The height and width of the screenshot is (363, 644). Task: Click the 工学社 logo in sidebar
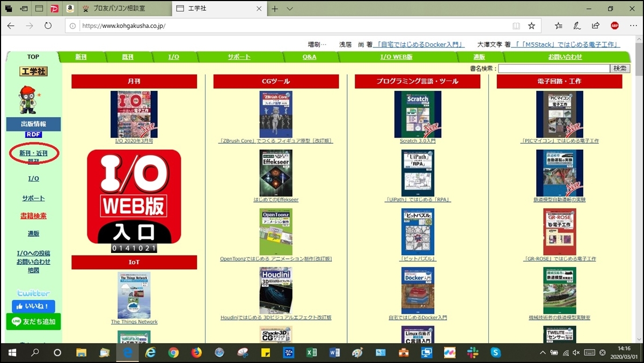pos(33,71)
